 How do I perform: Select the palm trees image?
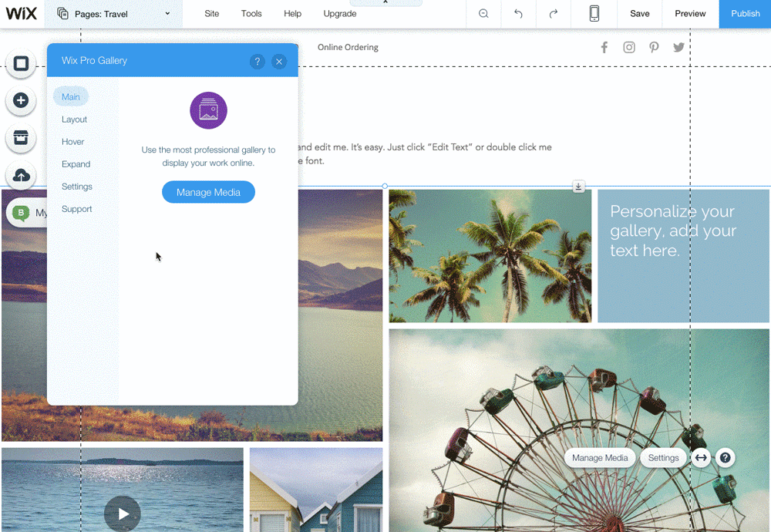click(490, 256)
